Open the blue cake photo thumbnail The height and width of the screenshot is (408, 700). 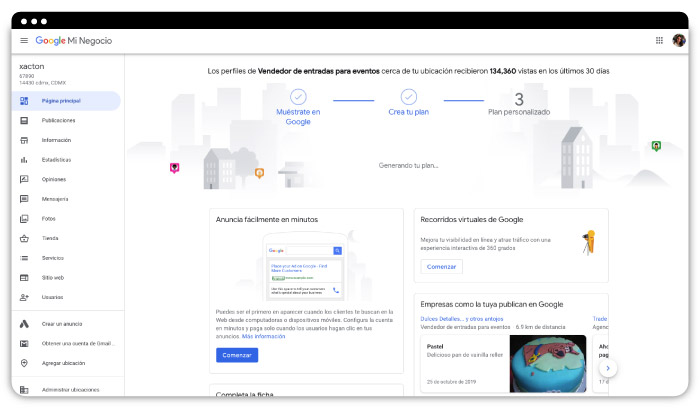548,364
